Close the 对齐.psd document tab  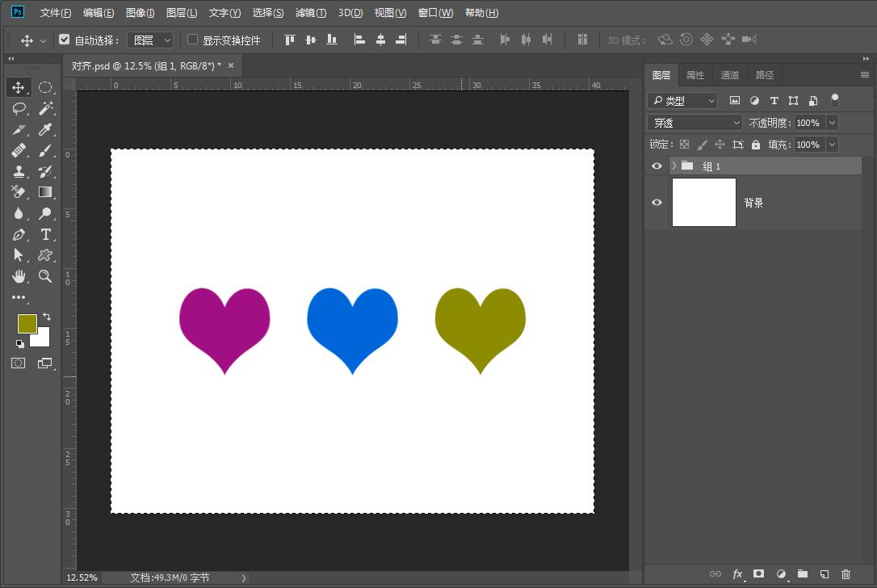coord(231,65)
